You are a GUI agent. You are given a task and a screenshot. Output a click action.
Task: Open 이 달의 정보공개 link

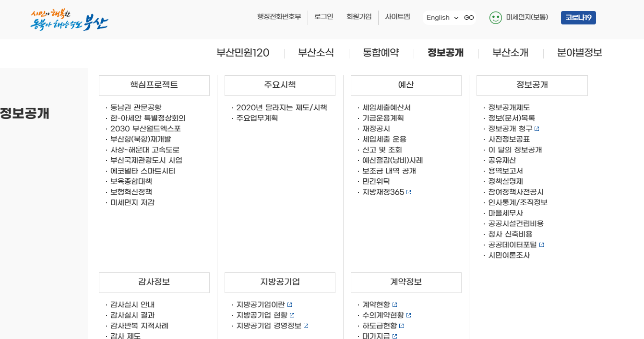[515, 150]
